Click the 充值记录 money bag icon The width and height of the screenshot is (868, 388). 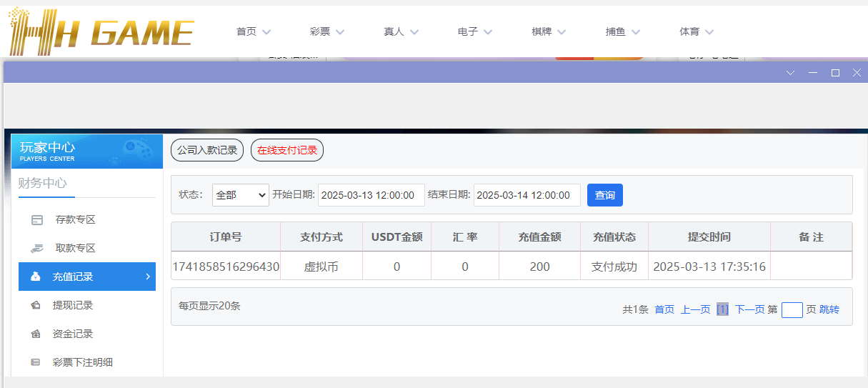click(36, 277)
